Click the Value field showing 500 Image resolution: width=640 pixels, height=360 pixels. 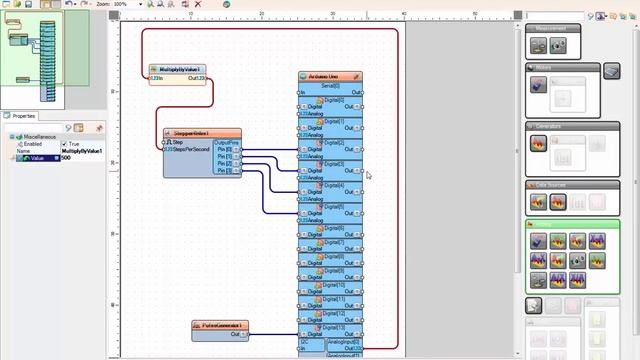tap(82, 158)
